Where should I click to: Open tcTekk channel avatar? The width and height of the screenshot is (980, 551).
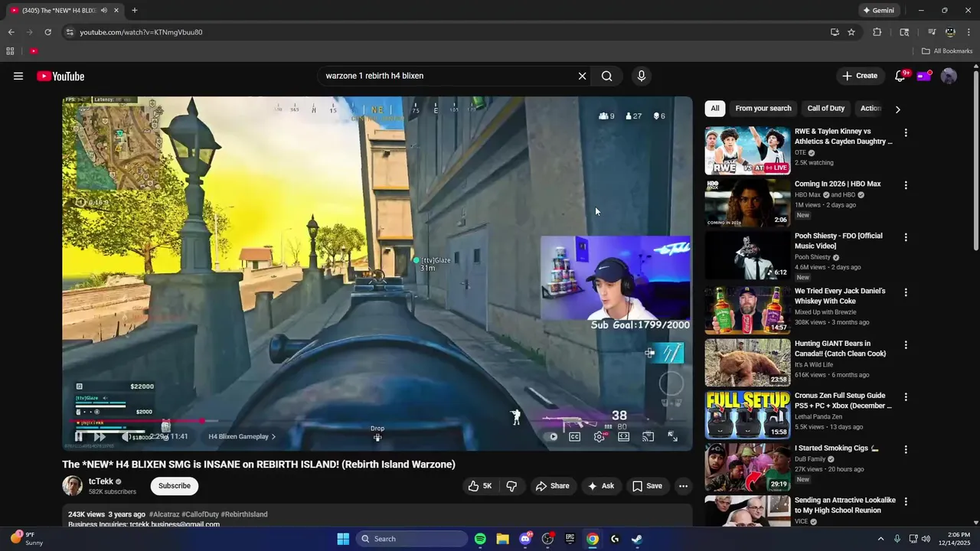click(x=72, y=486)
